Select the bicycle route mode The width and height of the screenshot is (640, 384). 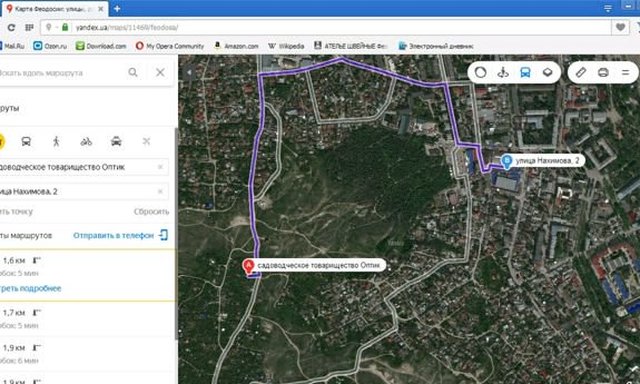[86, 142]
